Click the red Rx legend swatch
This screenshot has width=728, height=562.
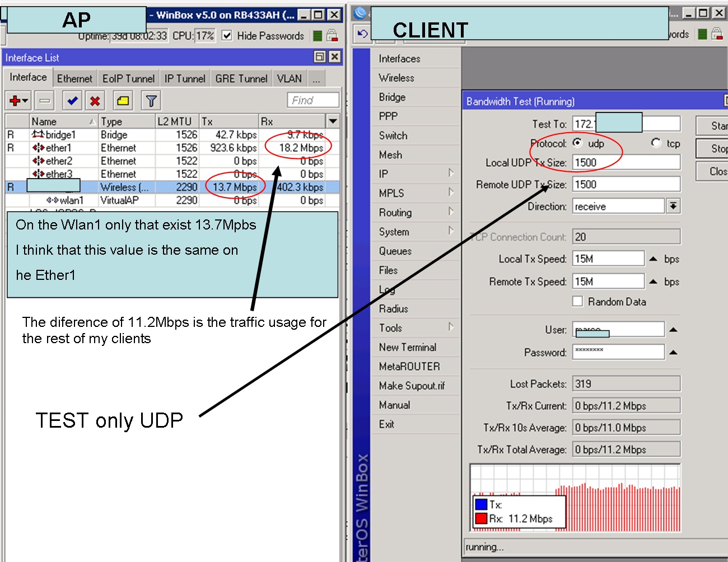pos(481,518)
